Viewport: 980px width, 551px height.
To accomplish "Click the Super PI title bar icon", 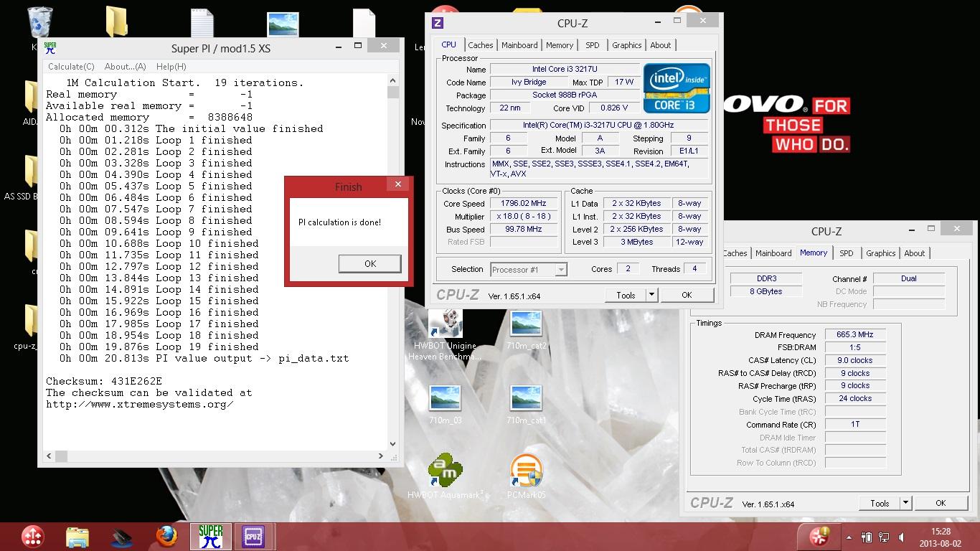I will pos(50,48).
